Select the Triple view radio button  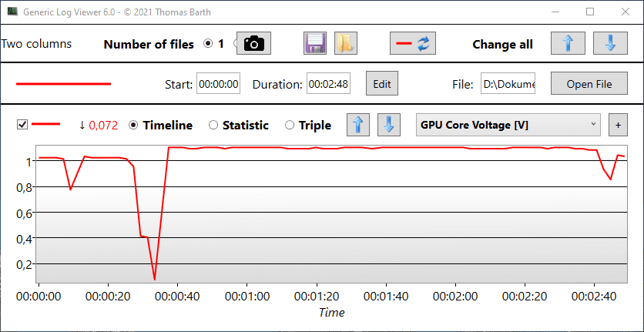290,126
